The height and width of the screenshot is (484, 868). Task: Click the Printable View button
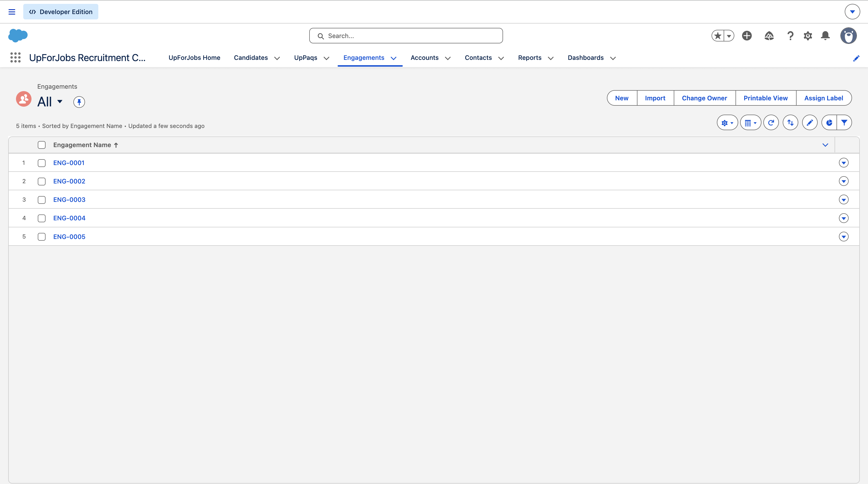pos(766,98)
